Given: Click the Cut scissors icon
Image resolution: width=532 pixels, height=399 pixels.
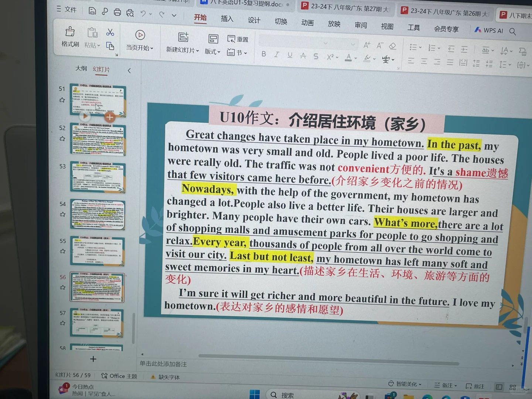Looking at the screenshot, I should tap(110, 33).
